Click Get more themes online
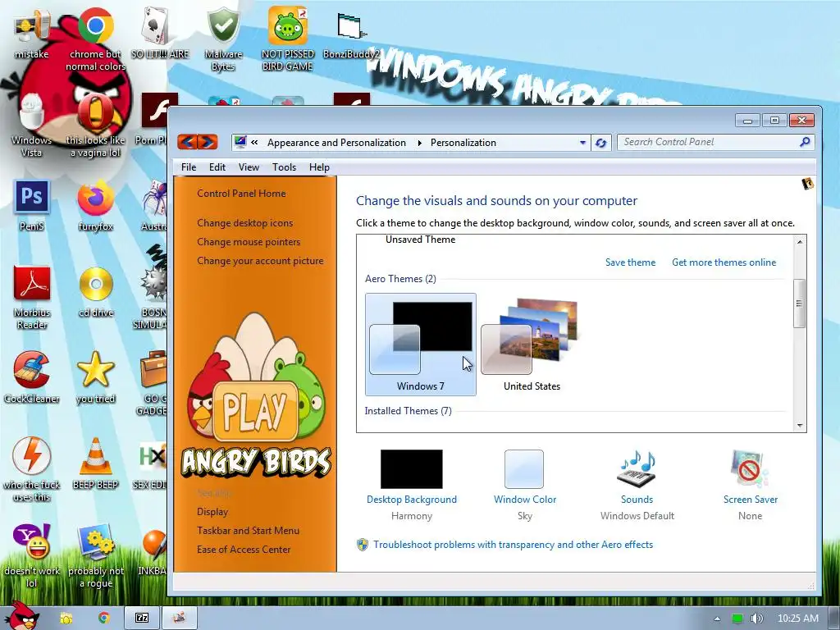 tap(724, 262)
